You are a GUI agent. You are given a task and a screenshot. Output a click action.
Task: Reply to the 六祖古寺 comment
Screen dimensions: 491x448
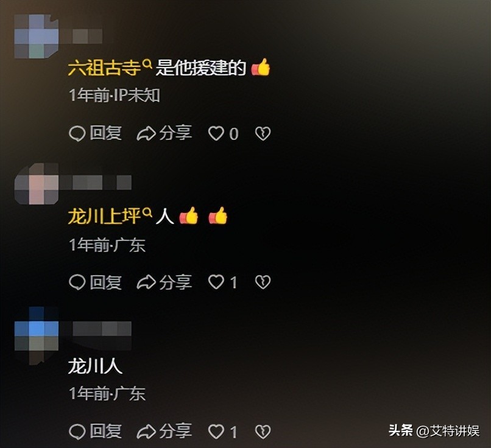(x=95, y=133)
